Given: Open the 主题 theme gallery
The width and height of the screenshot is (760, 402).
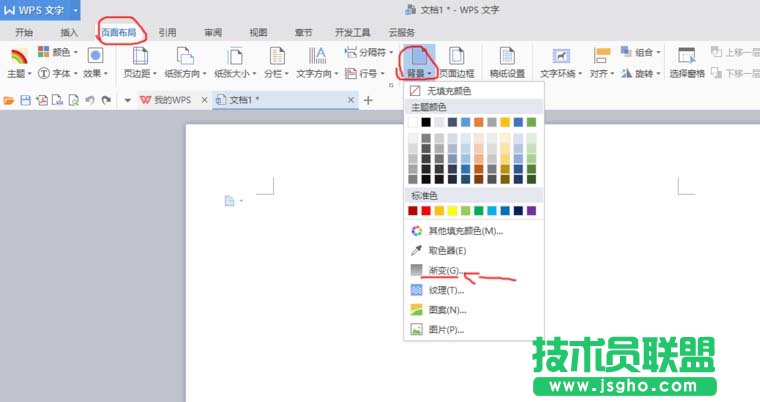Looking at the screenshot, I should 18,64.
